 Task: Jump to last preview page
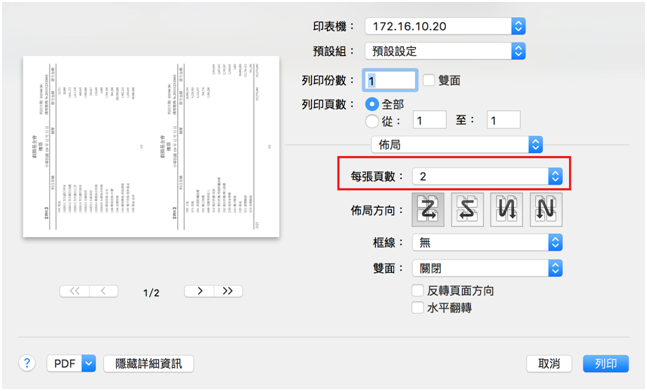(228, 291)
